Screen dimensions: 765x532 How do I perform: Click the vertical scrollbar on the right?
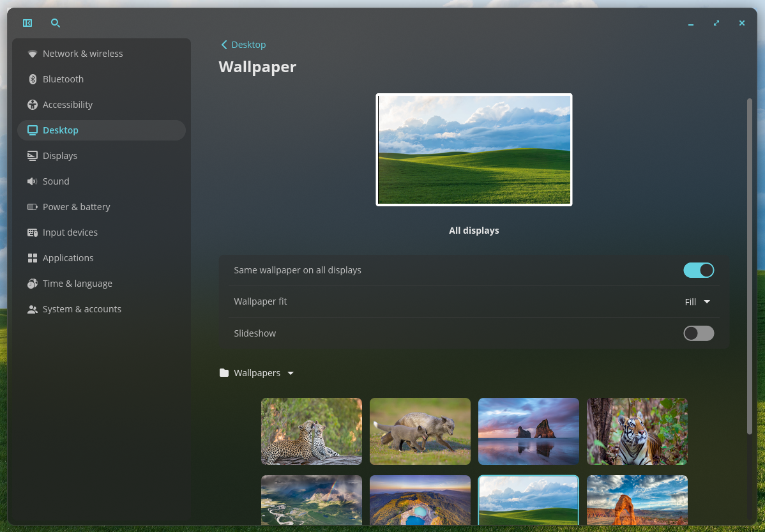point(750,265)
